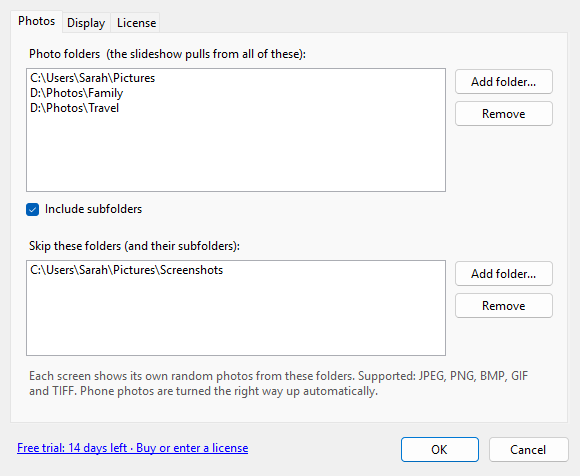Remove selected folder from Photo folders
This screenshot has width=580, height=476.
pyautogui.click(x=504, y=114)
